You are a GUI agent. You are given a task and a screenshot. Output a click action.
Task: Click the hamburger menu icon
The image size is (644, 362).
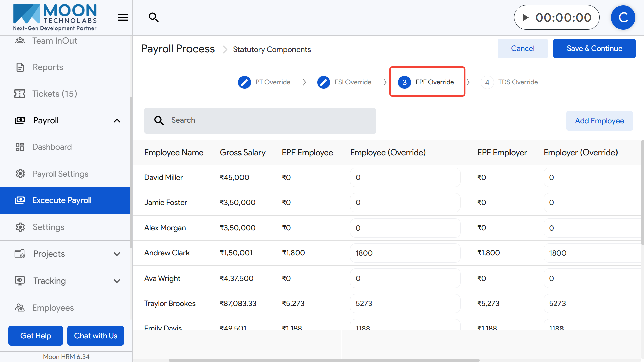pos(123,17)
